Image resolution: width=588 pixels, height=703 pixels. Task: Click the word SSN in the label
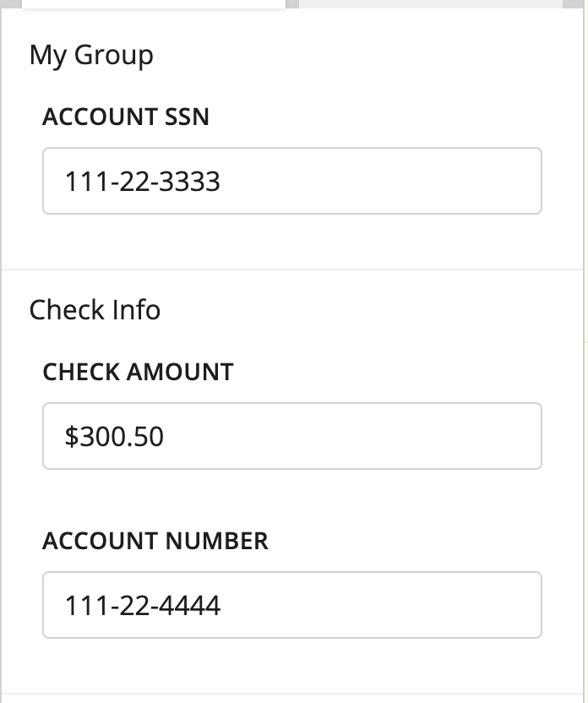(x=187, y=117)
